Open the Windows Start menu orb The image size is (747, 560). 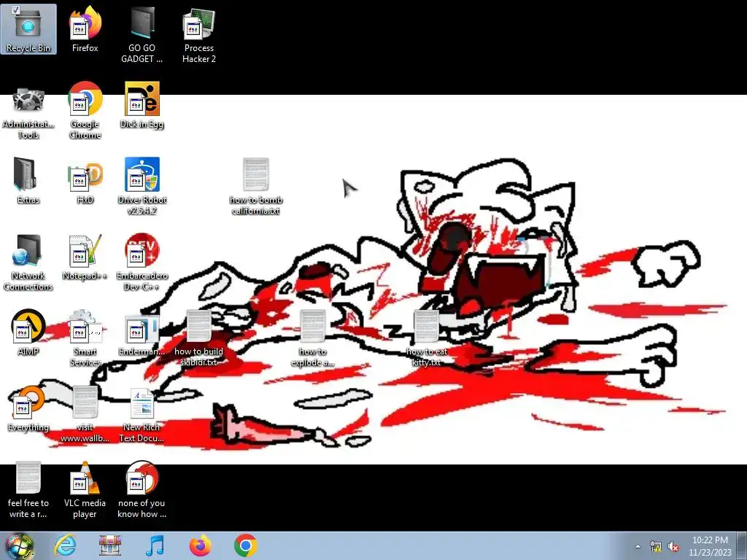pyautogui.click(x=19, y=545)
